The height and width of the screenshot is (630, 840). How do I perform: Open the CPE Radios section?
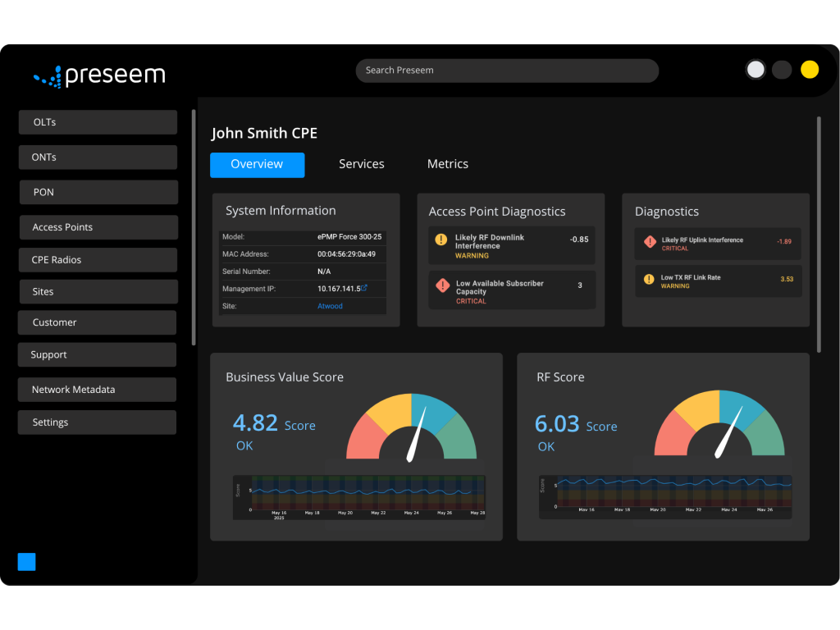point(98,259)
